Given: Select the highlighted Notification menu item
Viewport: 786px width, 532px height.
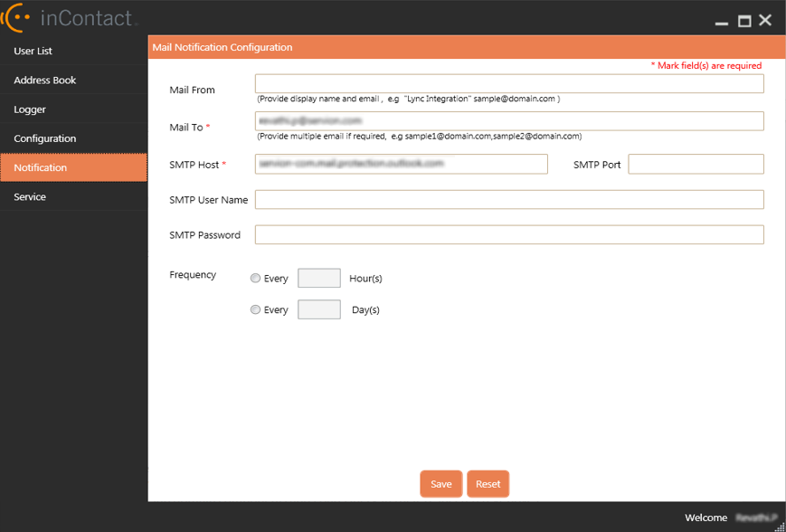Looking at the screenshot, I should click(x=73, y=167).
